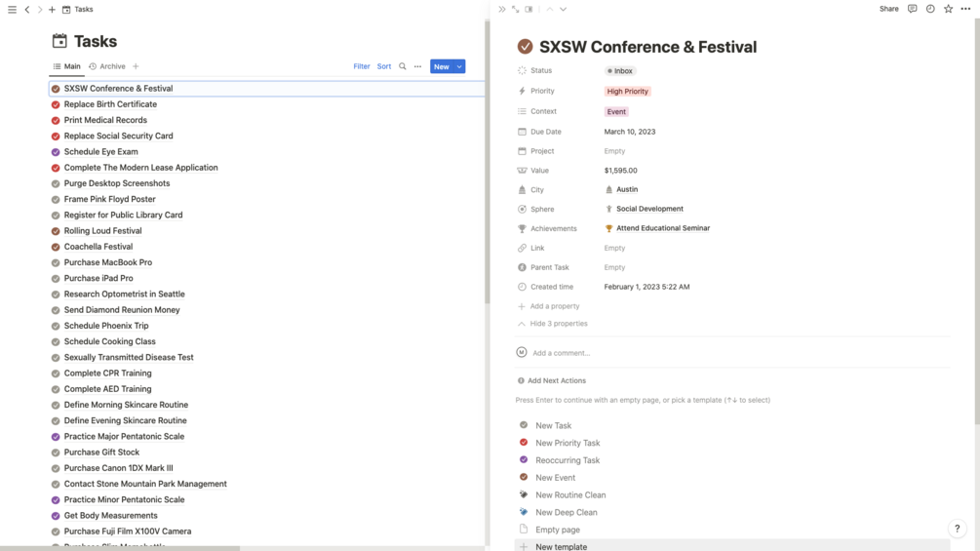Image resolution: width=980 pixels, height=551 pixels.
Task: Toggle checkmark for Schedule Eye Exam
Action: (56, 152)
